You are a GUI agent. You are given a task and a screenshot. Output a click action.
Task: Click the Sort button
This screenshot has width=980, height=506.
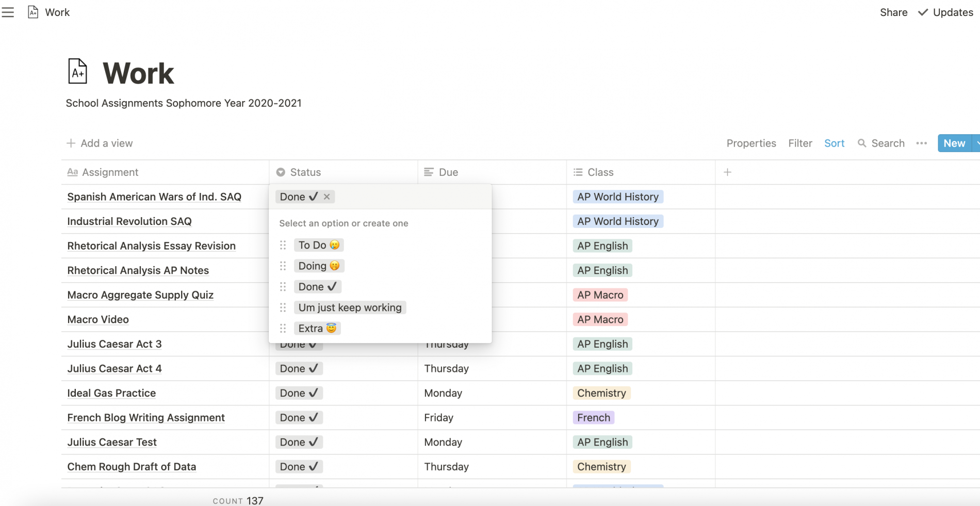coord(834,143)
